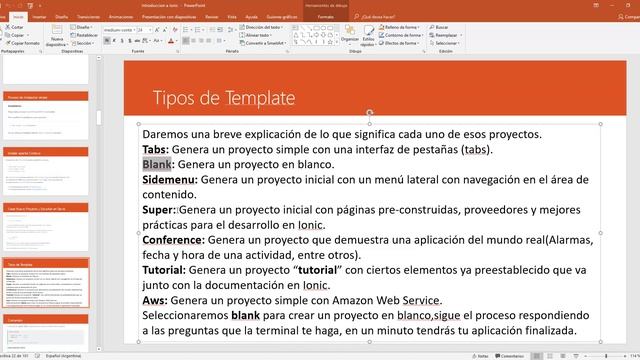The image size is (640, 360).
Task: Open the Organizar menu
Action: [x=350, y=35]
